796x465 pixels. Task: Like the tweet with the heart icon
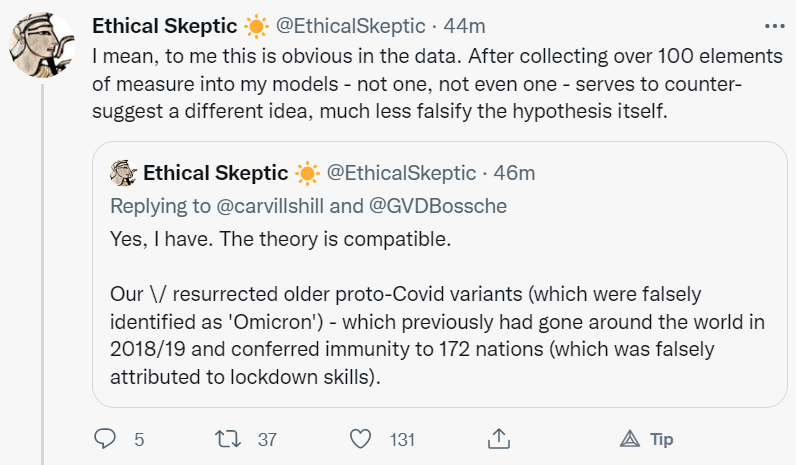tap(362, 439)
